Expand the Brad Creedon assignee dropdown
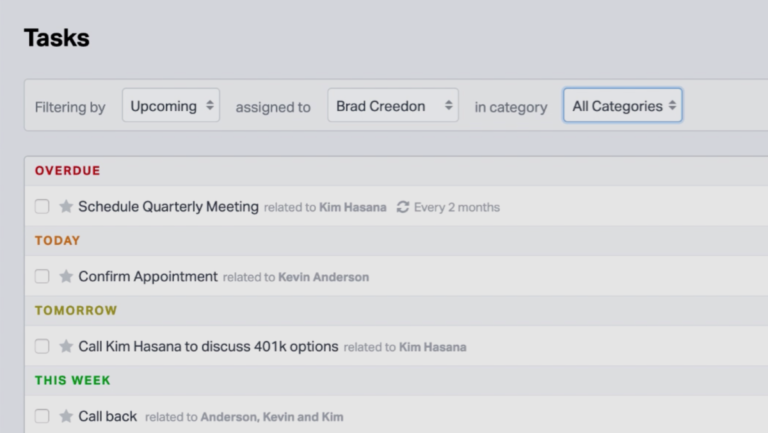The height and width of the screenshot is (433, 768). coord(393,106)
